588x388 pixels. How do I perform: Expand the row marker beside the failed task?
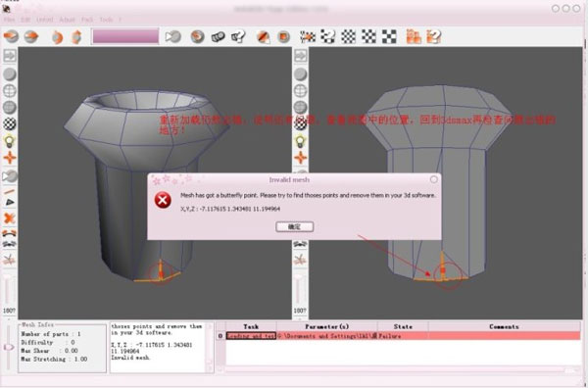click(220, 336)
